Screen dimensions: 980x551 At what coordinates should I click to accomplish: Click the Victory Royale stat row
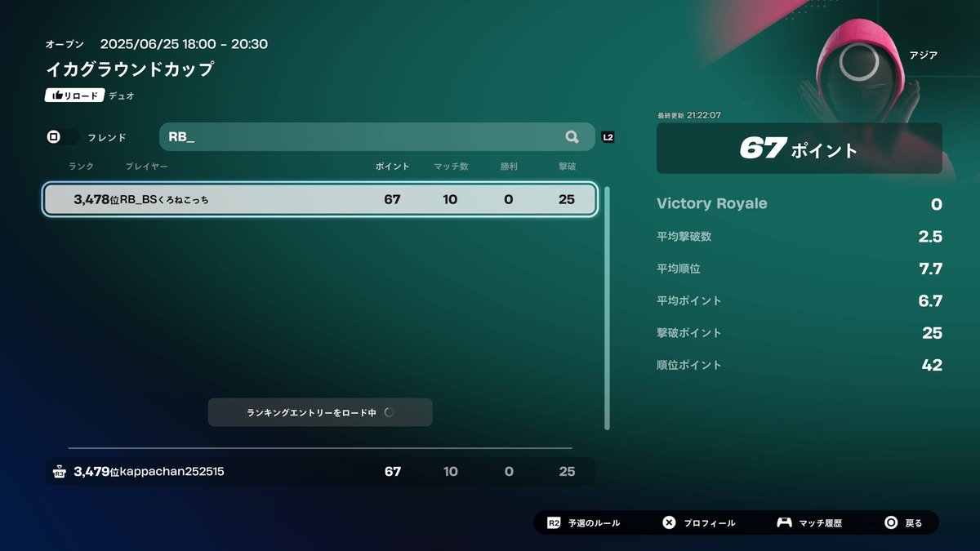800,204
